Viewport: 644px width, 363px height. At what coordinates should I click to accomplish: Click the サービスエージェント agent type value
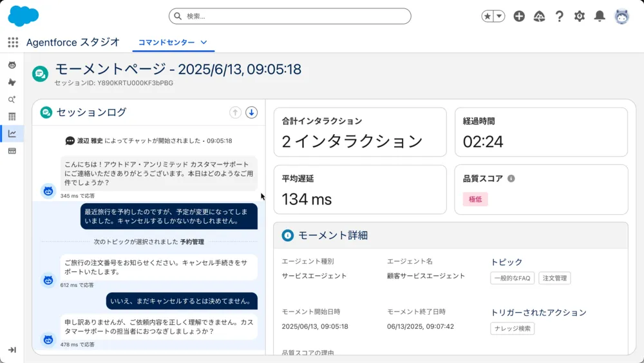coord(314,276)
